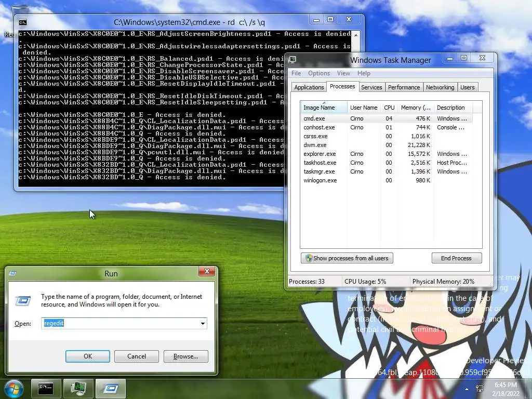Screen dimensions: 532x399
Task: Click the cmd window title bar icon
Action: click(x=22, y=22)
